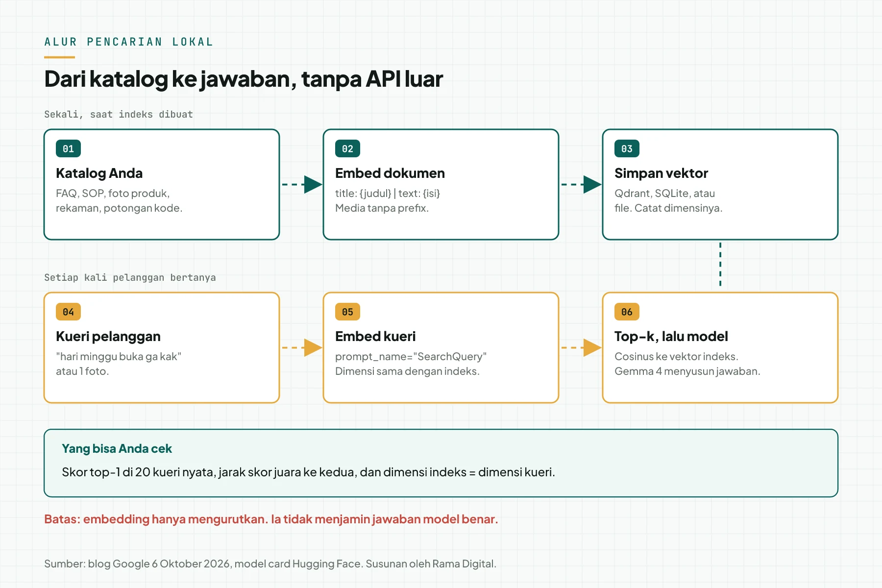Select the heading "Simpan vektor"

click(x=661, y=173)
